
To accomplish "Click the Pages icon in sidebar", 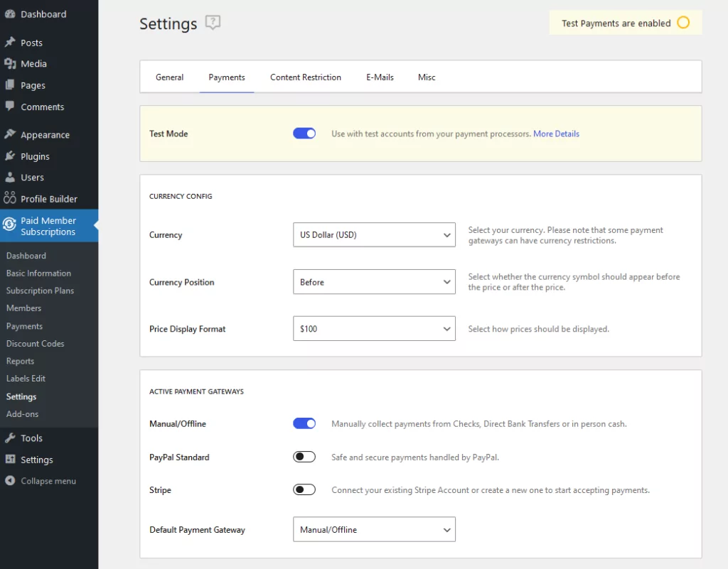I will point(10,85).
